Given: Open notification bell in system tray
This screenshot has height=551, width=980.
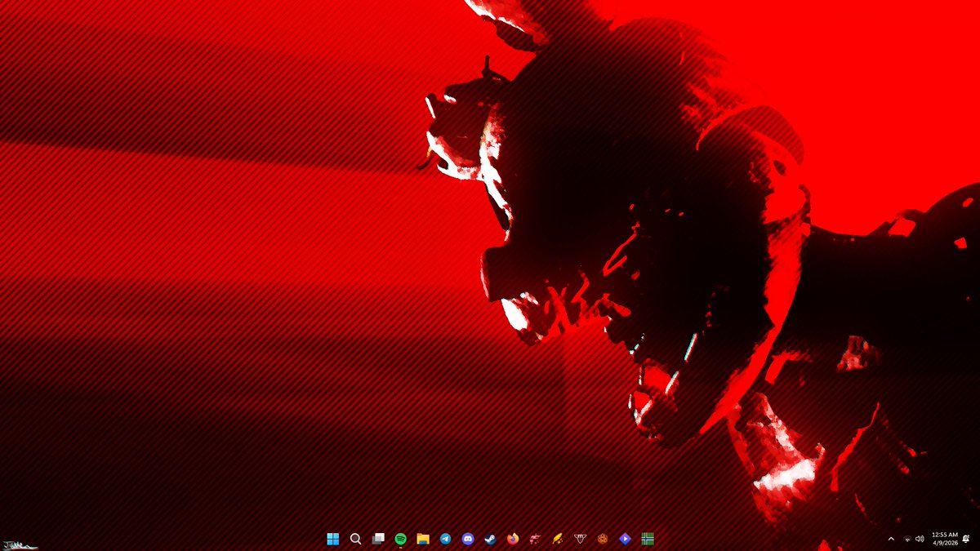Looking at the screenshot, I should point(966,539).
